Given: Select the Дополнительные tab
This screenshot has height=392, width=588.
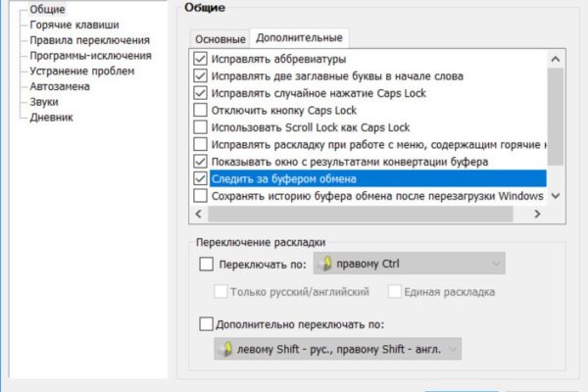Looking at the screenshot, I should coord(299,38).
